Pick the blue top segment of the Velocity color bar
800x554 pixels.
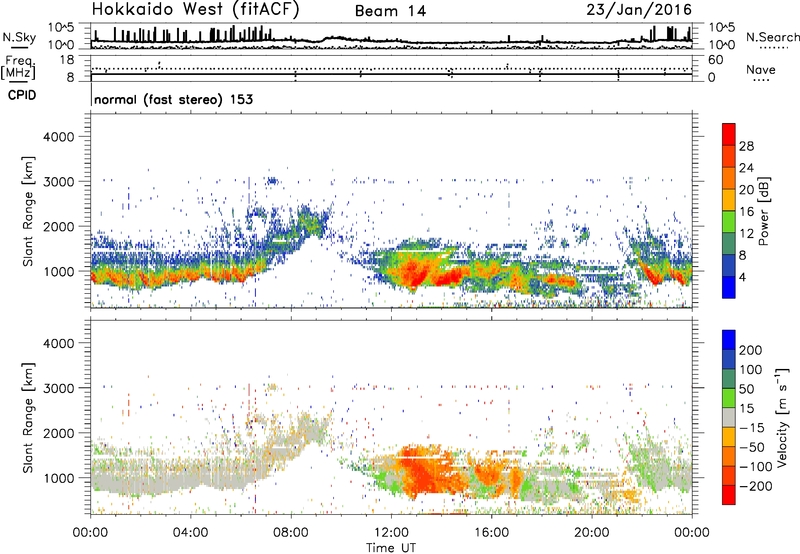[x=729, y=340]
